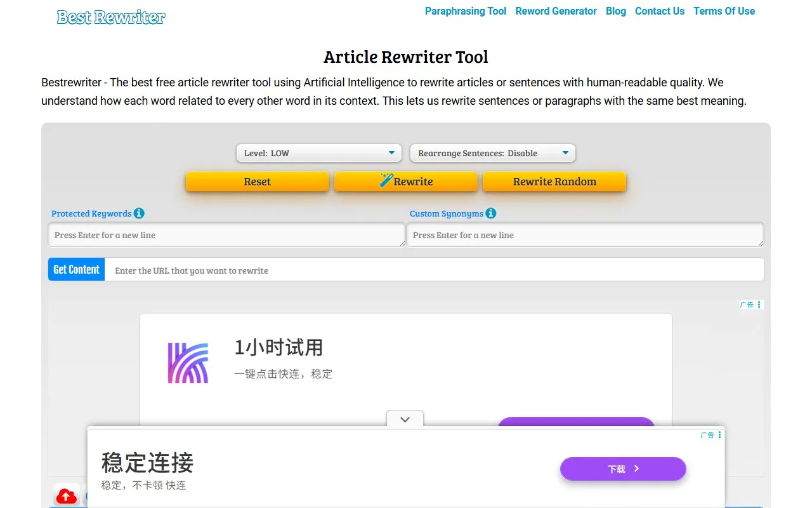This screenshot has height=508, width=812.
Task: Click the Best Rewriter logo
Action: pyautogui.click(x=110, y=17)
